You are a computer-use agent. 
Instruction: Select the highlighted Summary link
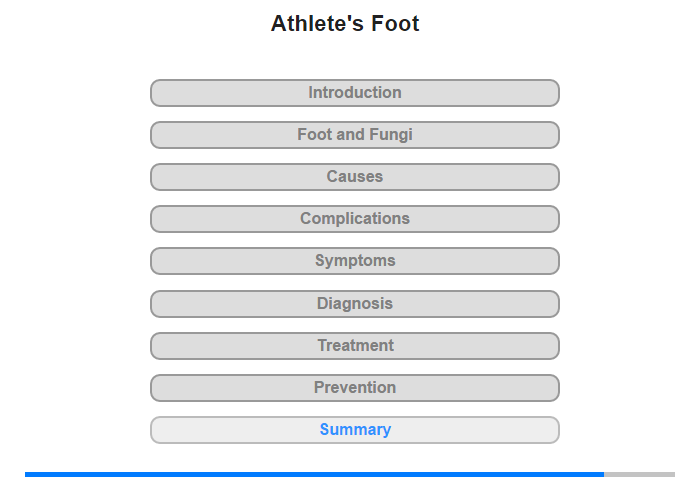(x=355, y=430)
